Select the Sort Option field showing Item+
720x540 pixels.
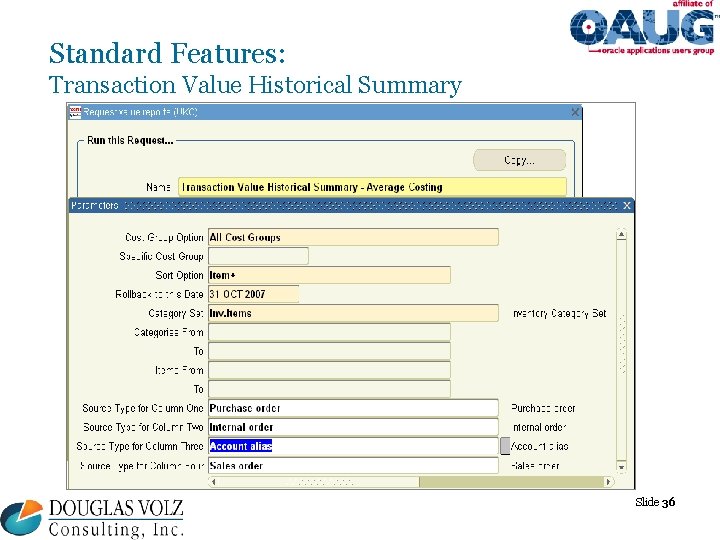click(x=329, y=275)
